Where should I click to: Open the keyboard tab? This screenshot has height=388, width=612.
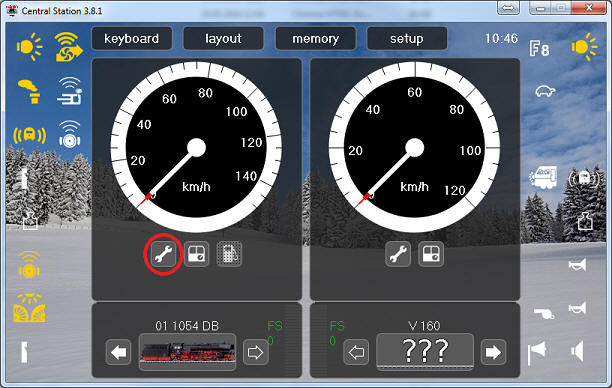pyautogui.click(x=132, y=39)
